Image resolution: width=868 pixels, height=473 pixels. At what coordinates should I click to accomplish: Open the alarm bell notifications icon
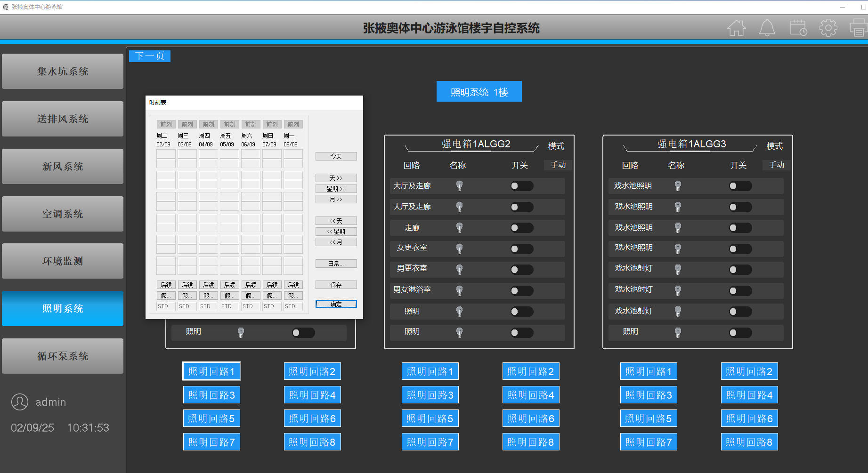[767, 28]
